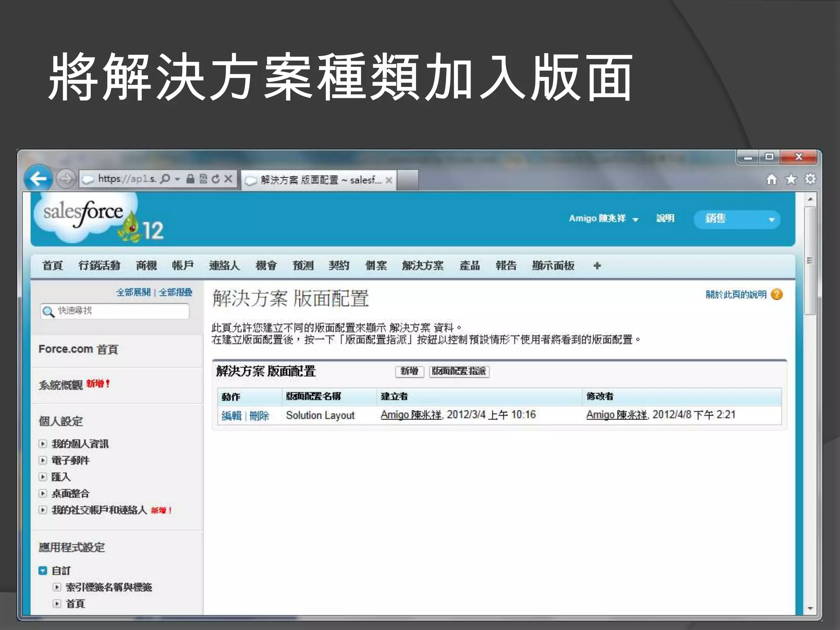This screenshot has width=840, height=630.
Task: Click the 全部展開 link
Action: (x=133, y=292)
